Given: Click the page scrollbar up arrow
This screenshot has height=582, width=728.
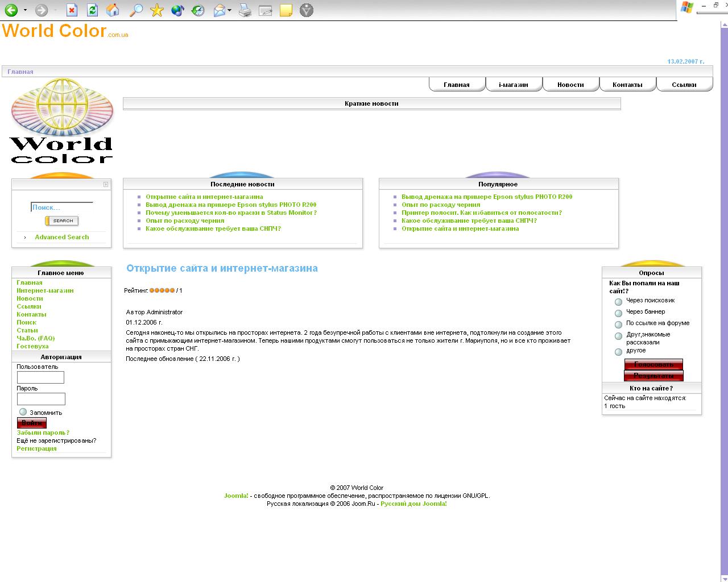Looking at the screenshot, I should click(723, 25).
